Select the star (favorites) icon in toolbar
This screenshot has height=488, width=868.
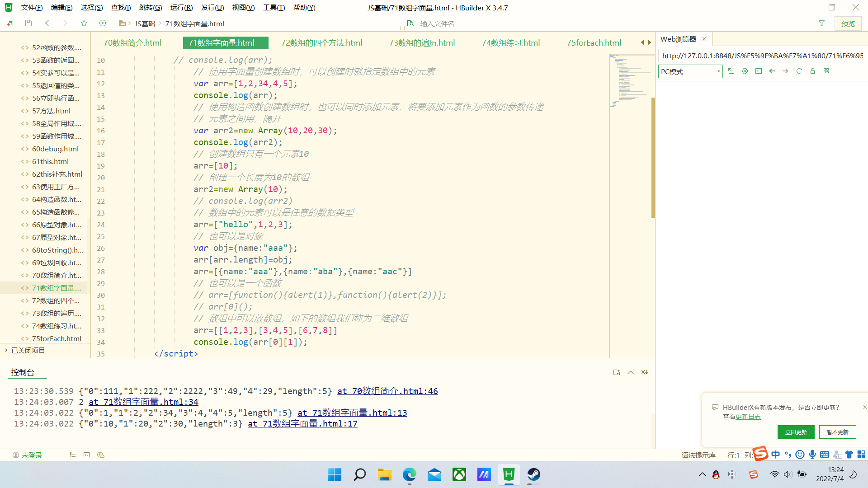tap(84, 23)
